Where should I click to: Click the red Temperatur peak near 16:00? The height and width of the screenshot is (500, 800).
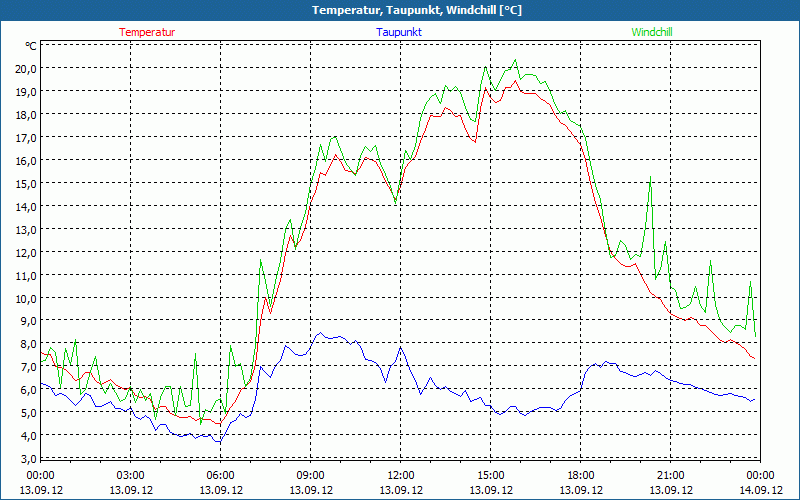515,81
